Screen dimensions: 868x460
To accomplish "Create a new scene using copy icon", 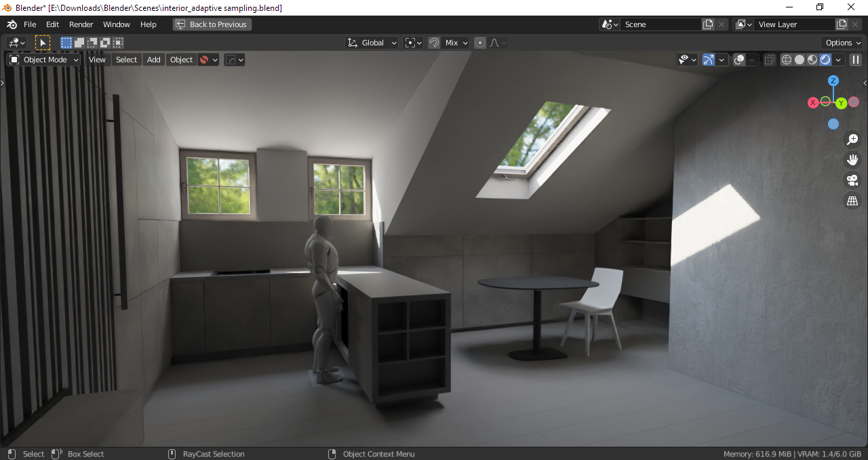I will (709, 24).
